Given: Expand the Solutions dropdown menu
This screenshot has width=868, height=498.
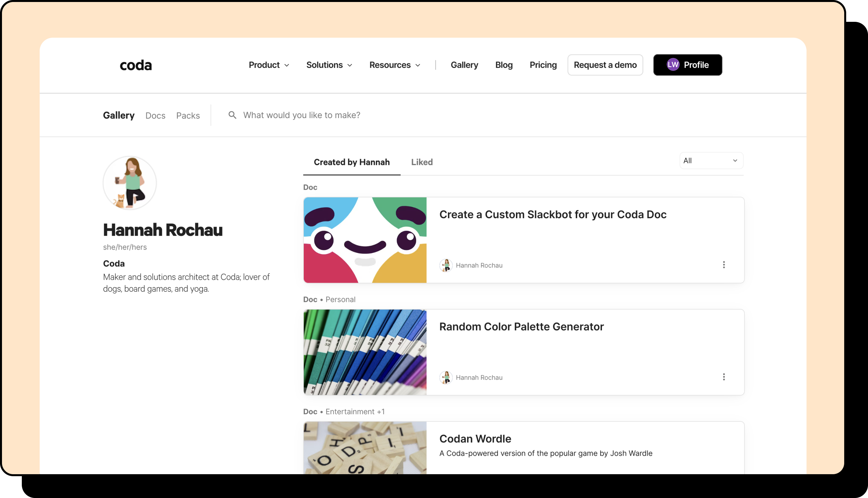Looking at the screenshot, I should tap(329, 65).
